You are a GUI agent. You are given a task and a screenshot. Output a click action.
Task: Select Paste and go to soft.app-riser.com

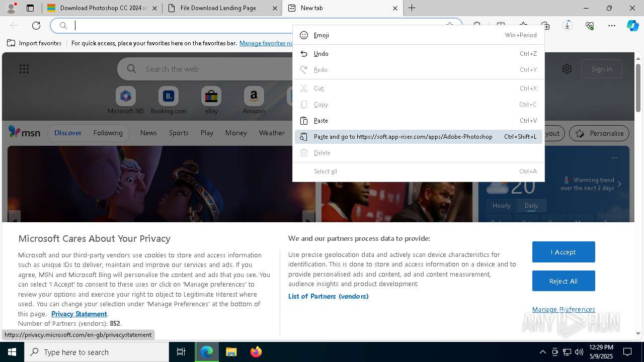(419, 137)
